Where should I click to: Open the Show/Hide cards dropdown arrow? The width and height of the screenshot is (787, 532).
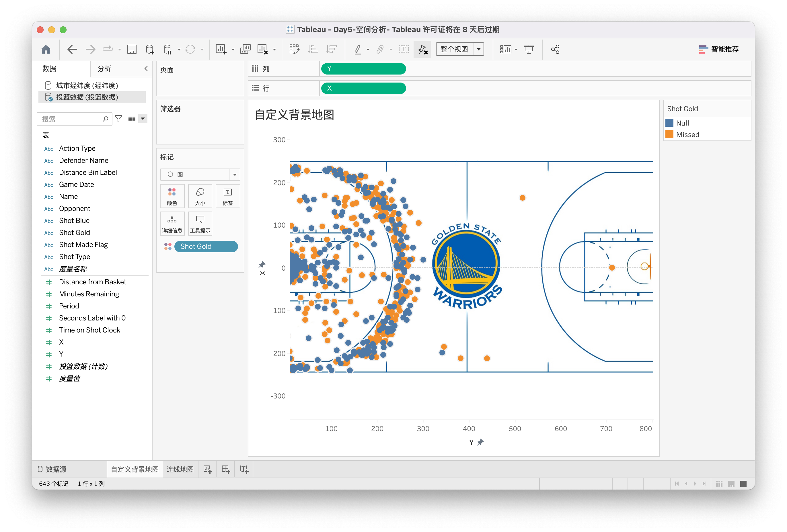[x=516, y=50]
